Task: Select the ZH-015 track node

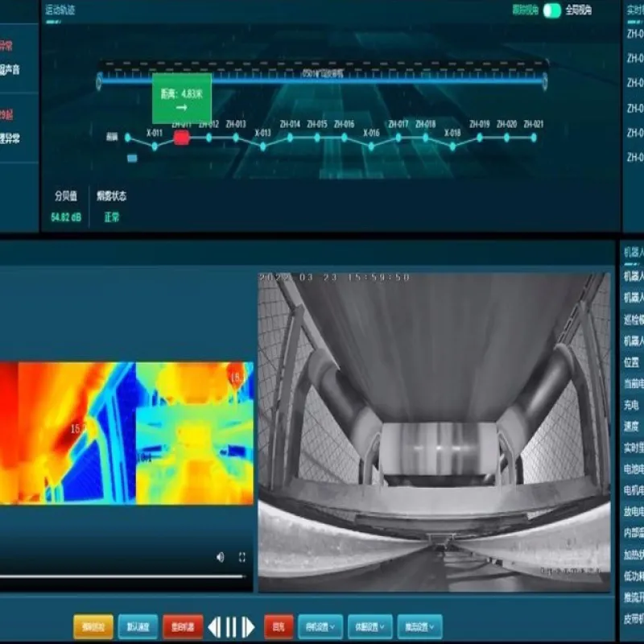Action: [x=317, y=138]
